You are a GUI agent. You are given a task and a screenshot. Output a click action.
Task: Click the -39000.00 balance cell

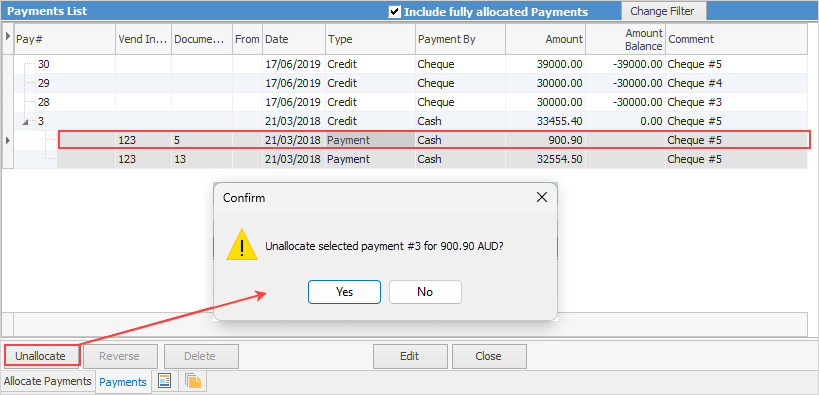pos(625,65)
